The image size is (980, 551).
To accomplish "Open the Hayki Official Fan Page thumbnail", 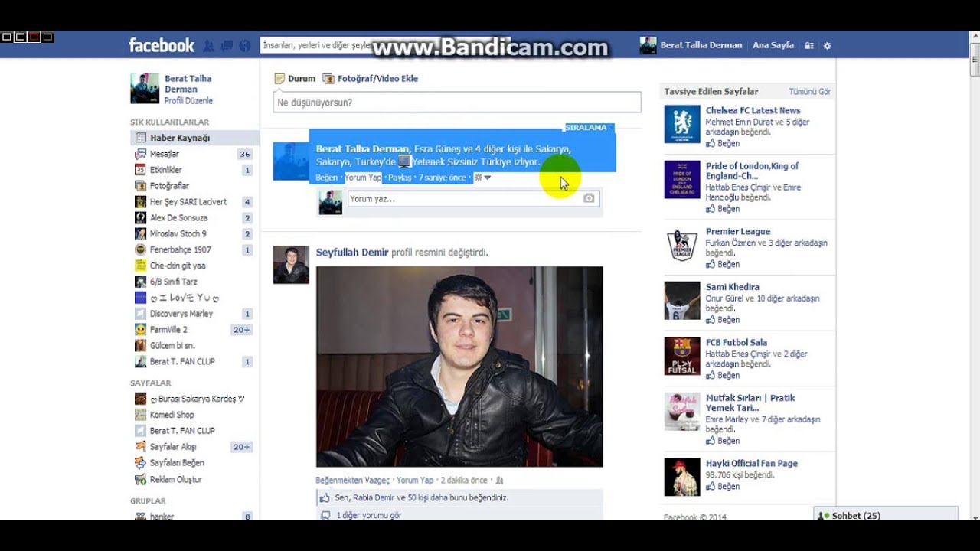I will click(x=682, y=477).
